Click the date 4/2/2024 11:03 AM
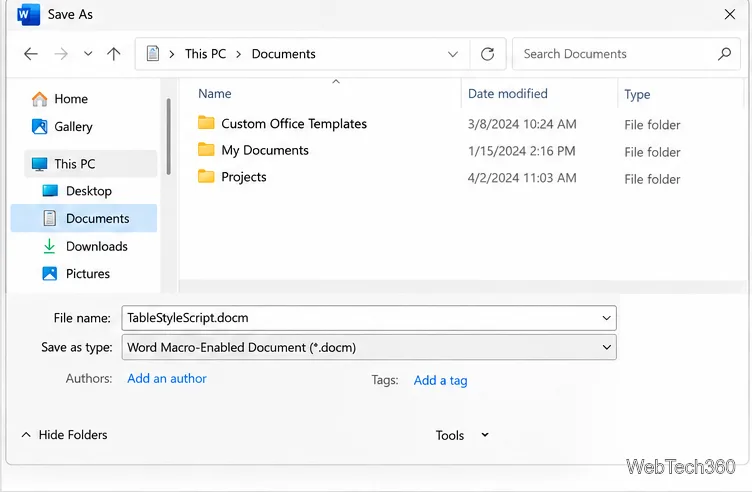Screen dimensions: 752x492 [x=522, y=178]
